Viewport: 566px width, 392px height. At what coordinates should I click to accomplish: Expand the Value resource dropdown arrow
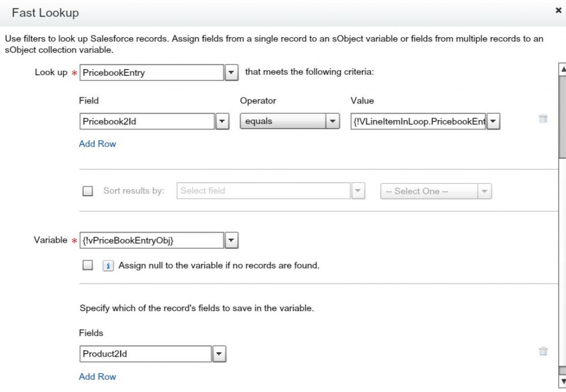493,122
